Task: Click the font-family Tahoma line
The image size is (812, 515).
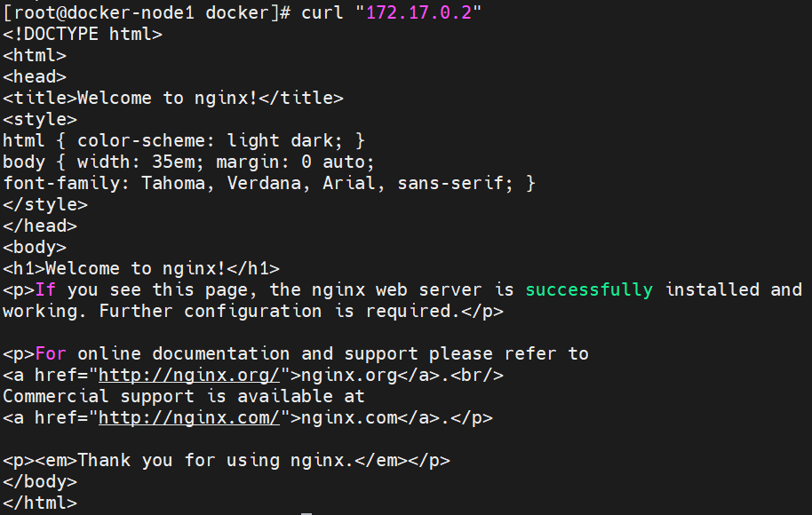Action: [x=269, y=183]
